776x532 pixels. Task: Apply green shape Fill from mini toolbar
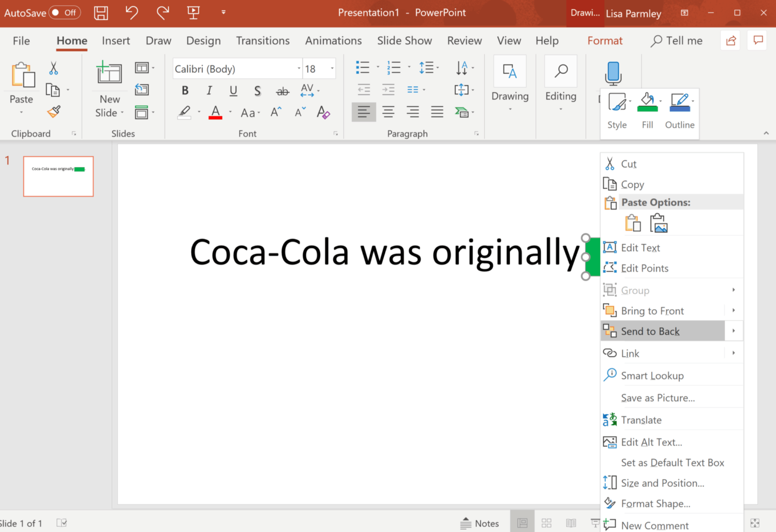[x=647, y=102]
